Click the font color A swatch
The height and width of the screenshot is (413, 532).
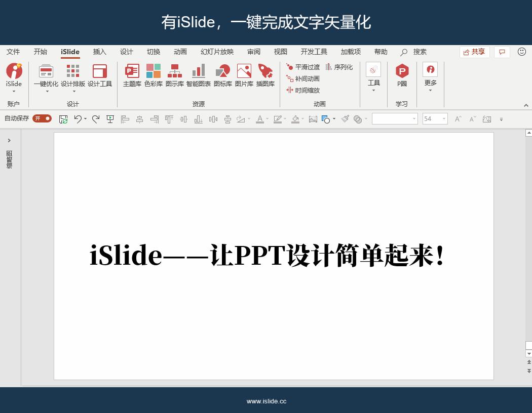(x=260, y=119)
